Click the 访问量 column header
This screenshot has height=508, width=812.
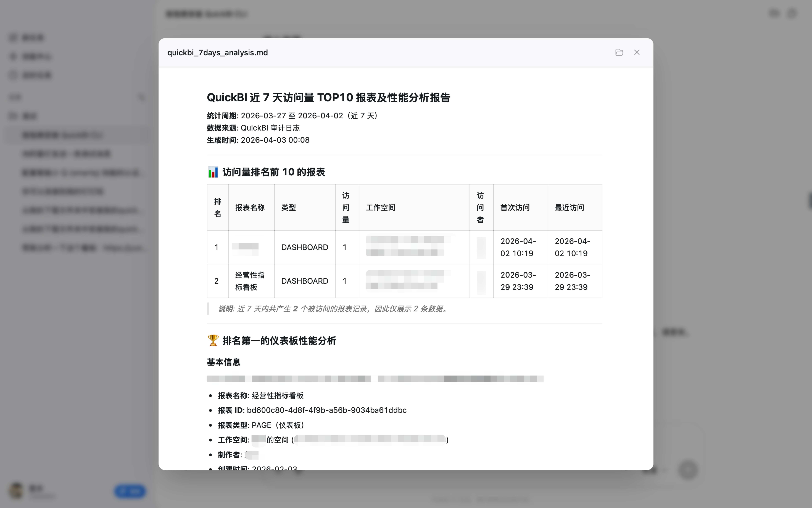[346, 207]
